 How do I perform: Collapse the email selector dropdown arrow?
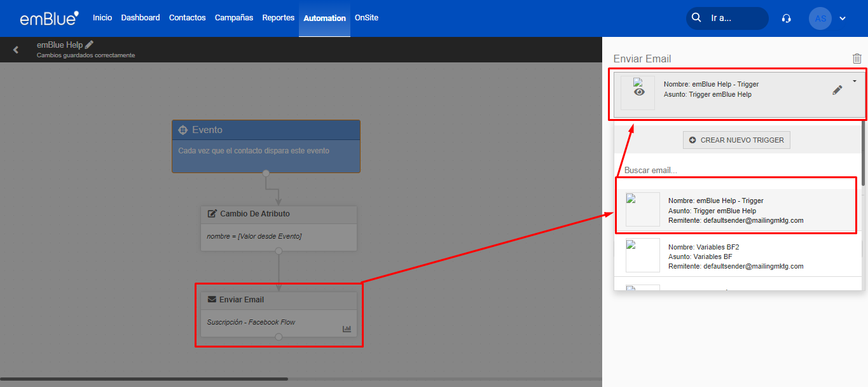coord(855,81)
